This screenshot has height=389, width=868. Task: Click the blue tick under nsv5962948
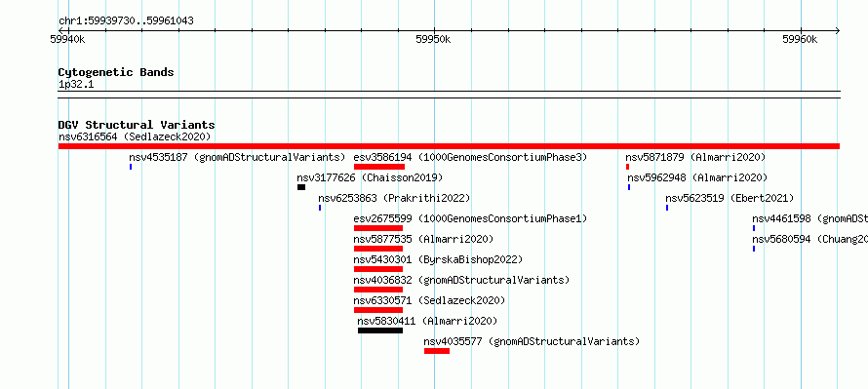coord(629,187)
